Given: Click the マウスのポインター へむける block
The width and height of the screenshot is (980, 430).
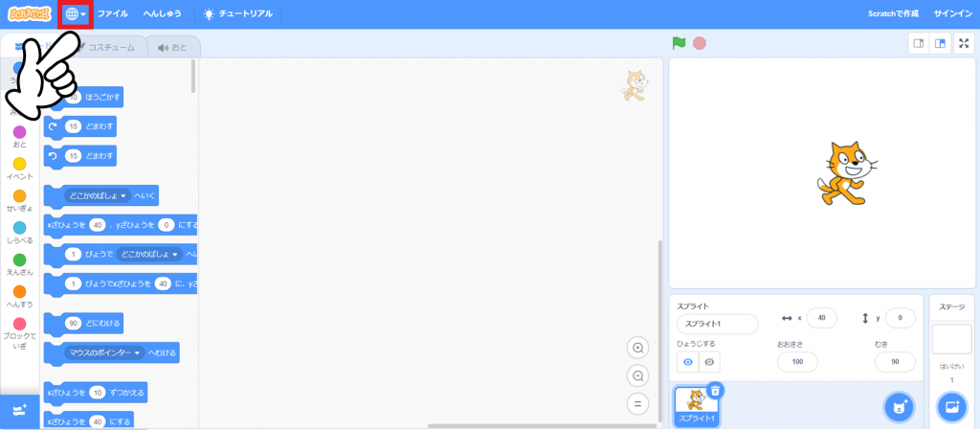Looking at the screenshot, I should click(111, 353).
